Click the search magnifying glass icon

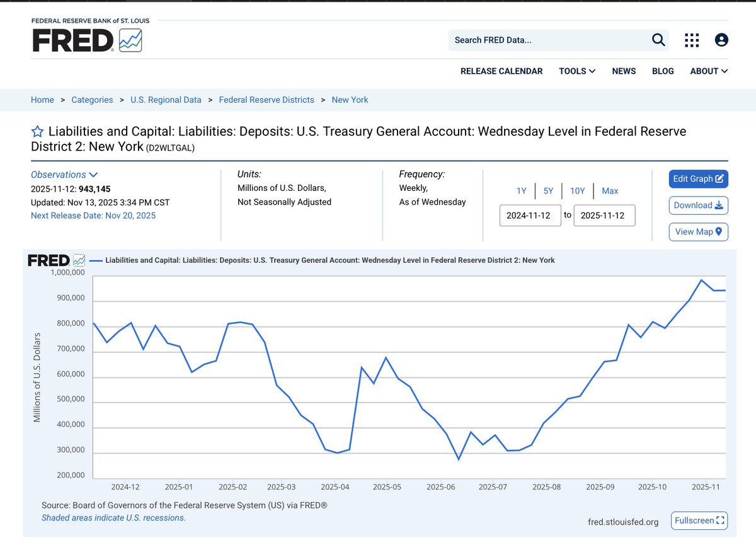click(658, 40)
